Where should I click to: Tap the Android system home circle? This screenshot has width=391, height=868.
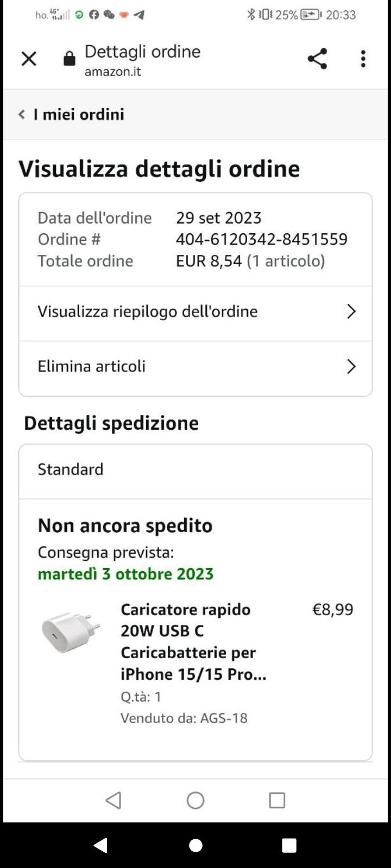195,845
